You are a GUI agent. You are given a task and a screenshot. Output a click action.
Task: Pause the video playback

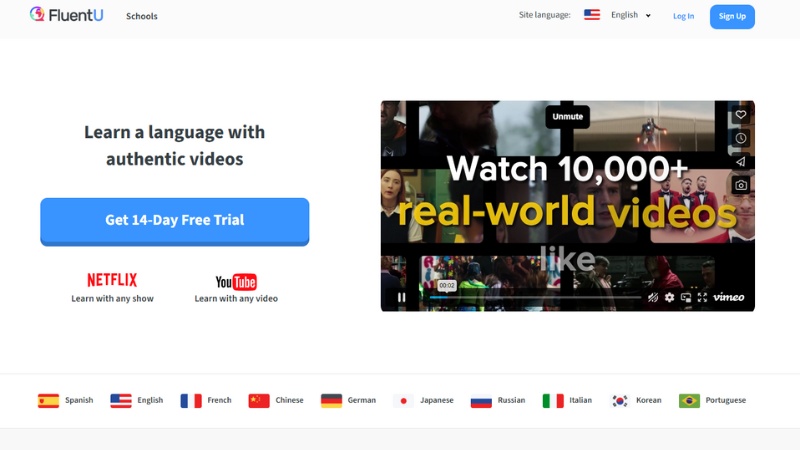click(x=402, y=297)
